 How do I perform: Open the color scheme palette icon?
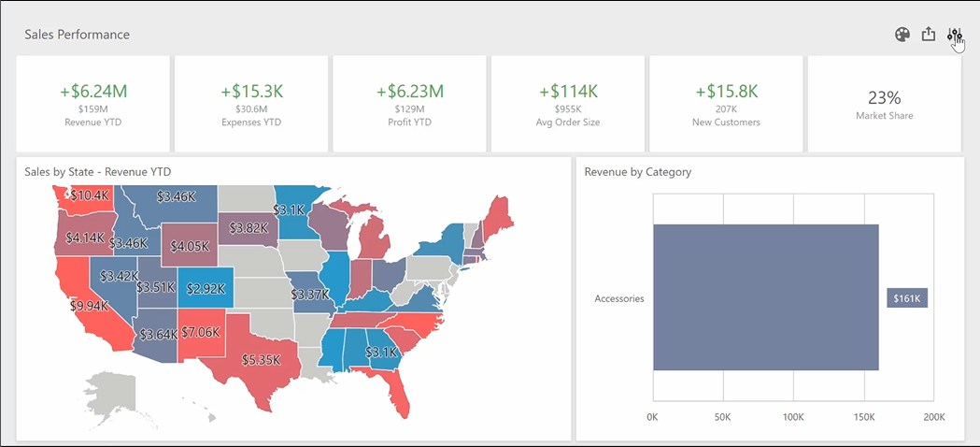tap(902, 35)
